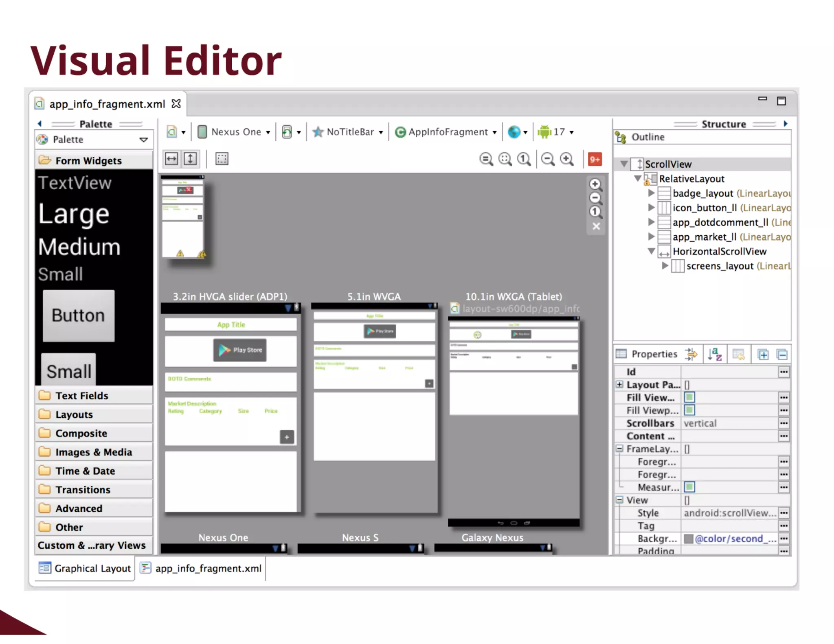Close the app_info_fragment.xml editor tab
The image size is (834, 644).
[x=176, y=104]
